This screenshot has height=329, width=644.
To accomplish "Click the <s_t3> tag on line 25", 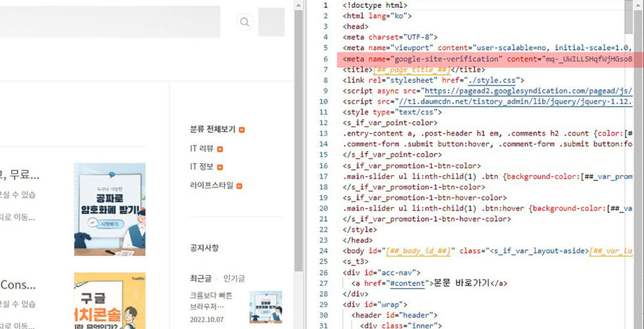I will [x=356, y=262].
